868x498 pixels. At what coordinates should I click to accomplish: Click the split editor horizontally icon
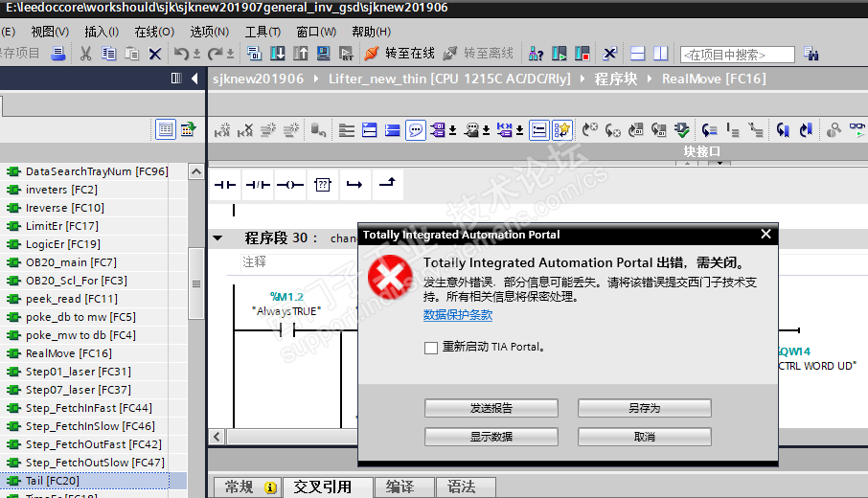(x=638, y=54)
